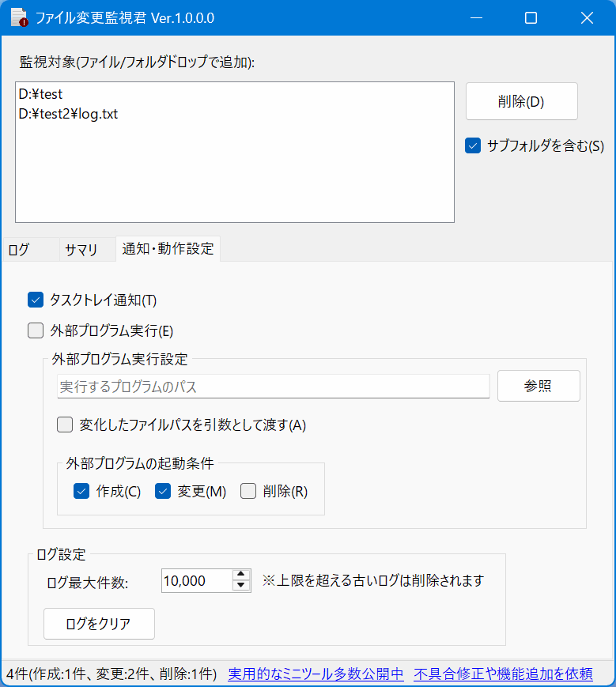Viewport: 616px width, 687px height.
Task: Switch to the ログ tab
Action: coord(21,249)
